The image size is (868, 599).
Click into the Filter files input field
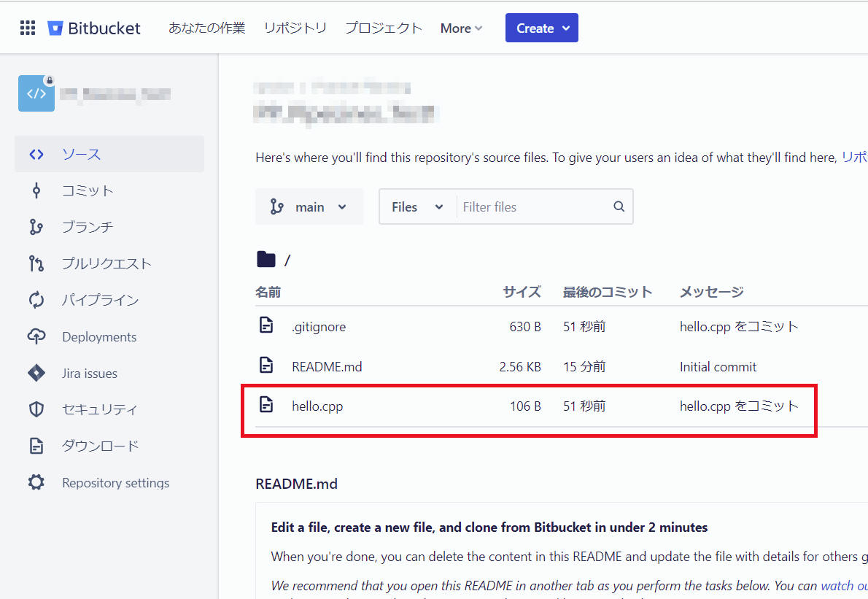(x=532, y=207)
